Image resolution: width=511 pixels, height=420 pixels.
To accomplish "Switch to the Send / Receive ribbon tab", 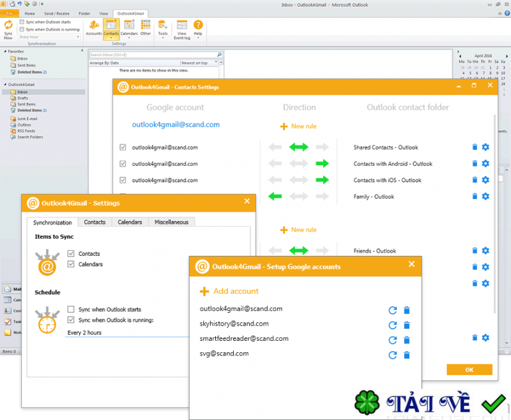I will (57, 13).
